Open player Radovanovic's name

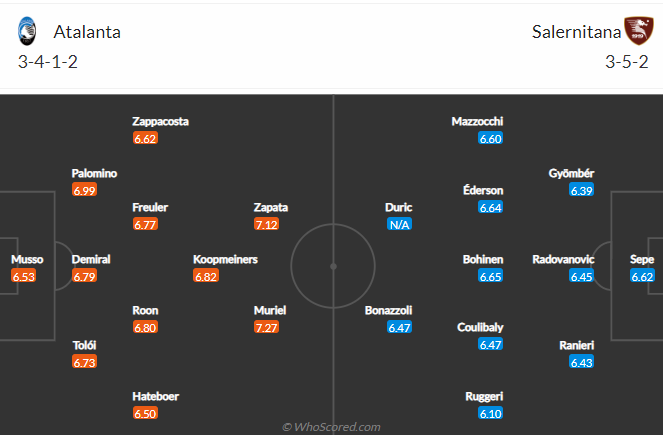click(563, 259)
